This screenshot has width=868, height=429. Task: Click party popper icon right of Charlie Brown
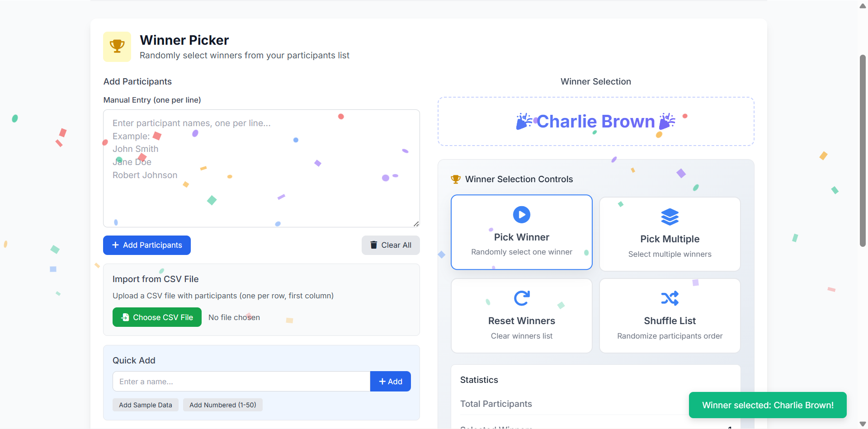click(667, 121)
